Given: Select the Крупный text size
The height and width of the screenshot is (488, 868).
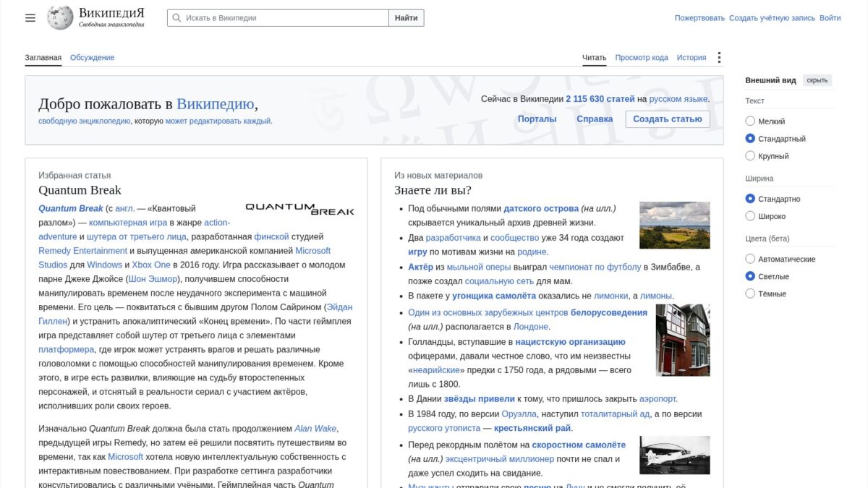Looking at the screenshot, I should click(750, 156).
